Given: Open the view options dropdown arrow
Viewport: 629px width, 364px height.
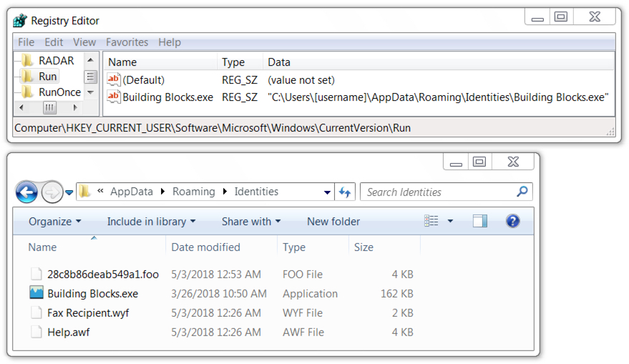Looking at the screenshot, I should pos(450,221).
